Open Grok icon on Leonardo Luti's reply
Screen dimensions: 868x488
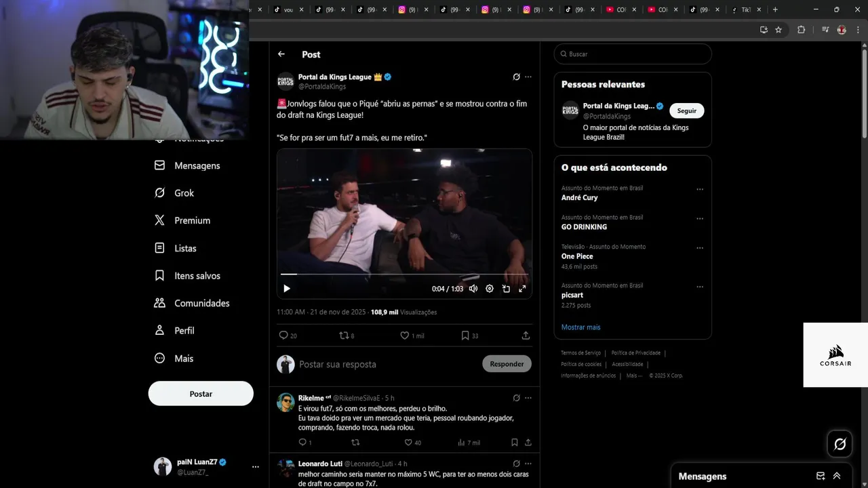516,464
